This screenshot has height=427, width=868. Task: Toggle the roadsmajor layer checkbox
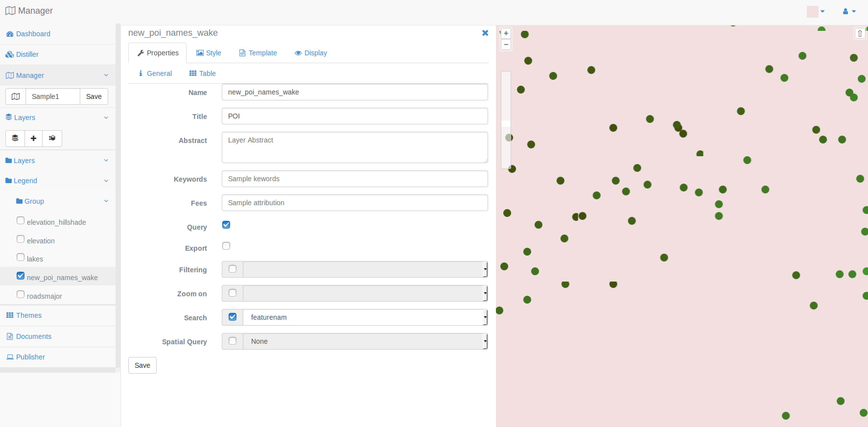pos(21,294)
